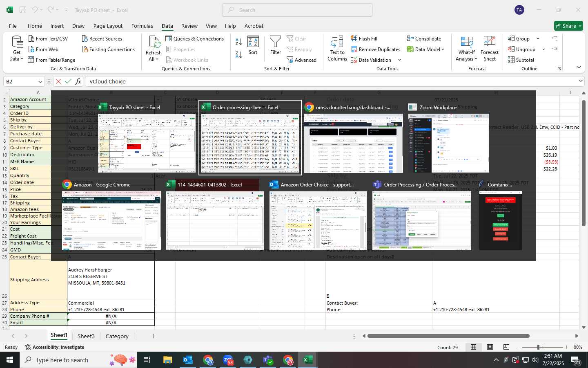The width and height of the screenshot is (588, 368).
Task: Select Order processing sheet Excel thumbnail
Action: pyautogui.click(x=250, y=138)
